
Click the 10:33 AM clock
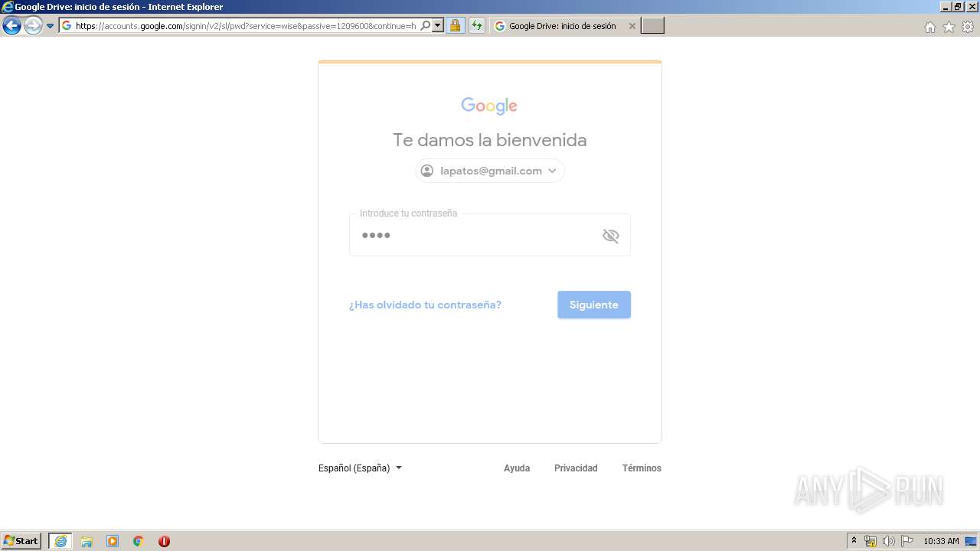click(x=941, y=541)
